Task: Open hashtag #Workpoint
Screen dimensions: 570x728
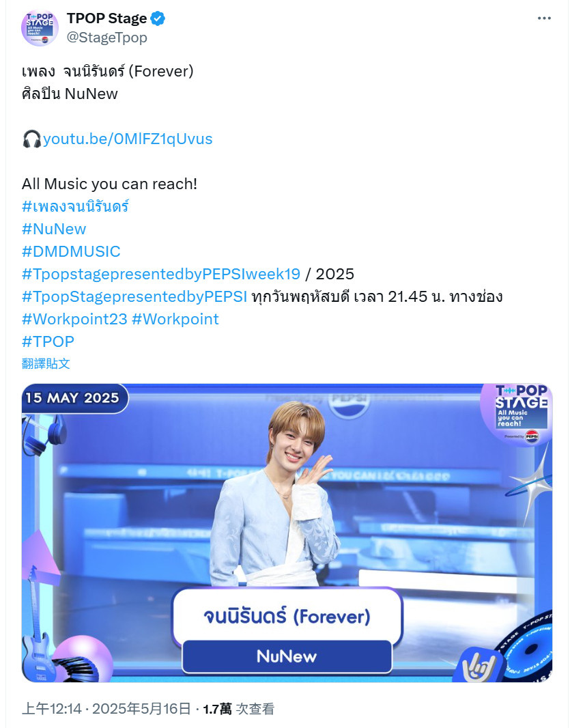Action: [175, 319]
